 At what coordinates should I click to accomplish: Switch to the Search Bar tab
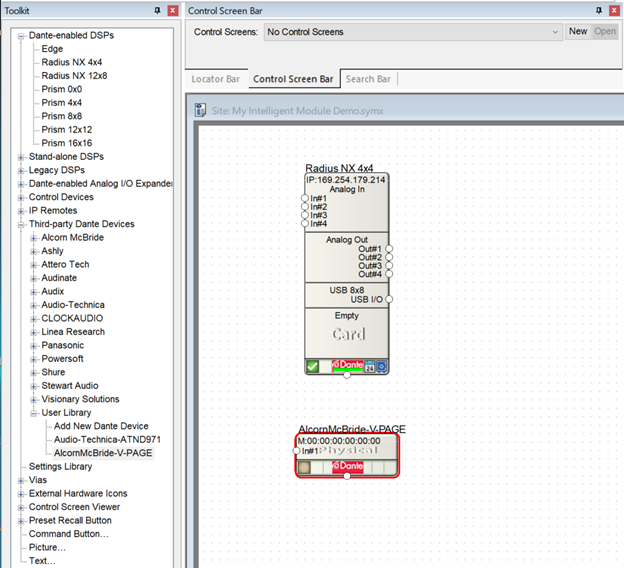(x=368, y=79)
